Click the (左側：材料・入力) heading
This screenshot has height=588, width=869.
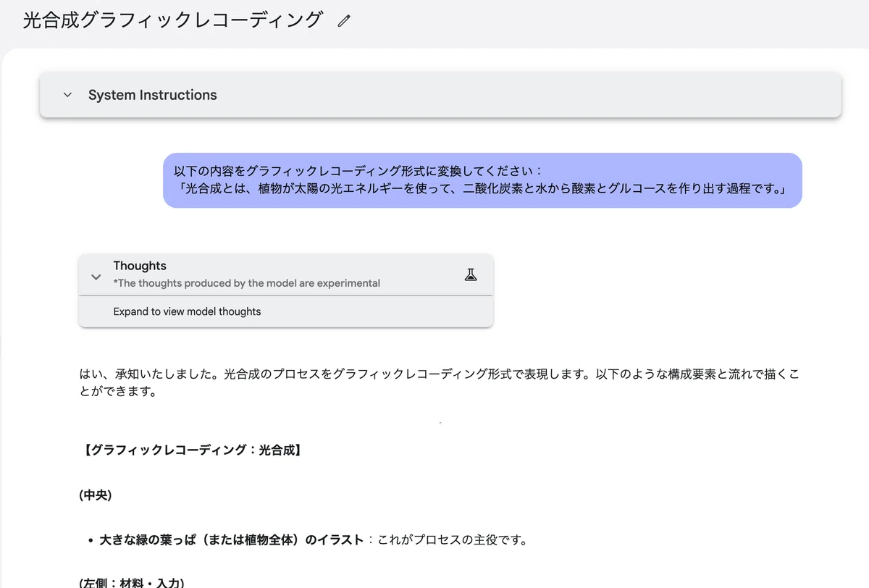(131, 583)
